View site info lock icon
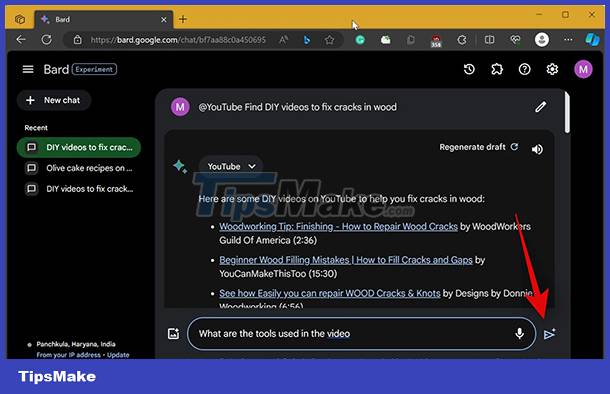This screenshot has width=610, height=394. tap(77, 40)
